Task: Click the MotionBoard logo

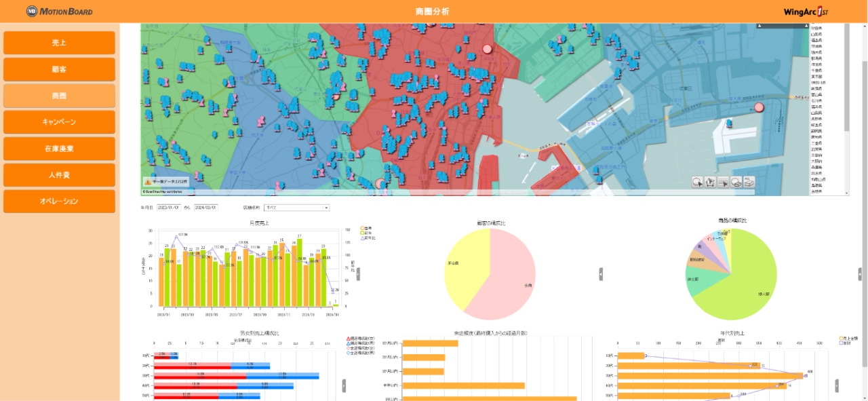Action: (60, 12)
